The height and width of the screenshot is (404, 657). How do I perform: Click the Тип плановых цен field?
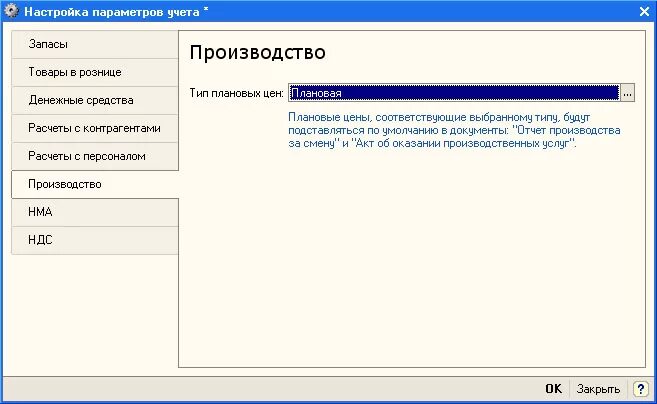[x=454, y=93]
